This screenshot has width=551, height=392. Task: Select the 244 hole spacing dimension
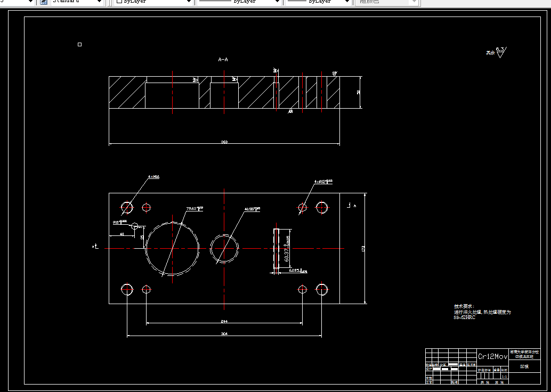point(224,321)
